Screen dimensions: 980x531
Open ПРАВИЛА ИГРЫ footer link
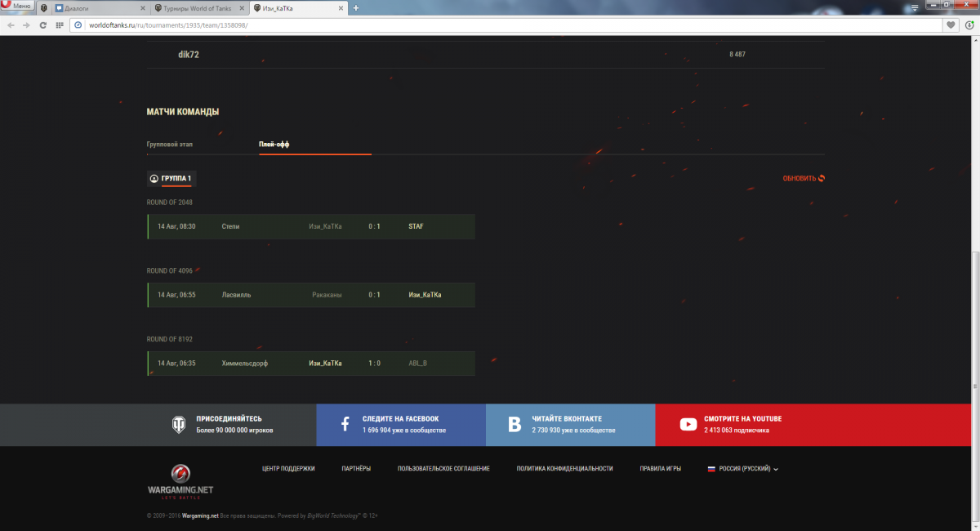[661, 469]
